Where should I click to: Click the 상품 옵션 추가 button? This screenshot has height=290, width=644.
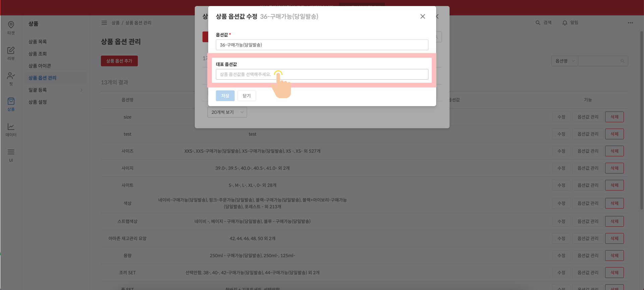click(x=119, y=61)
